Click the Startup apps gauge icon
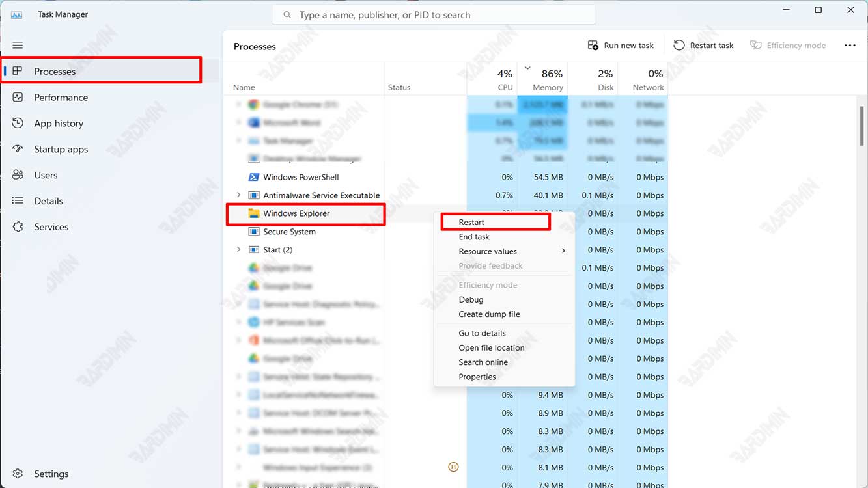This screenshot has height=488, width=868. pyautogui.click(x=18, y=149)
